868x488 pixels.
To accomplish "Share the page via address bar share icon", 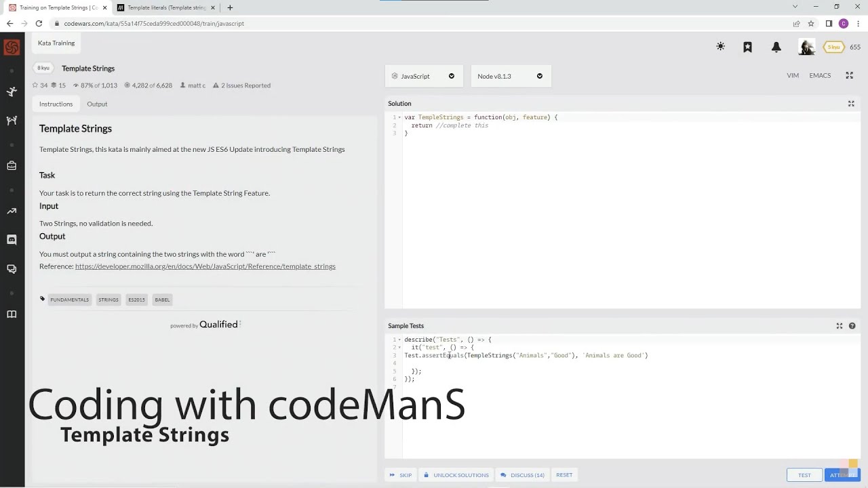I will (x=796, y=23).
